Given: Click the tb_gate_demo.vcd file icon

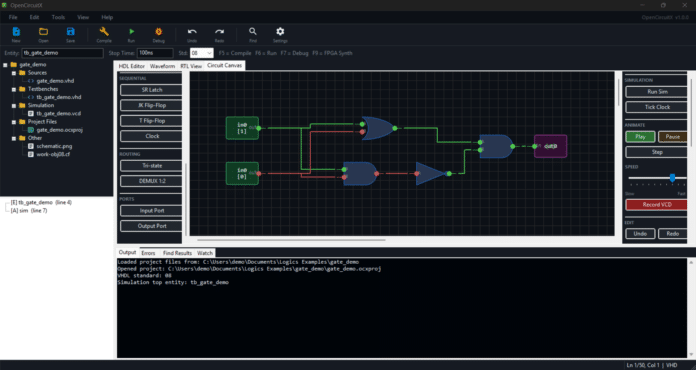Looking at the screenshot, I should click(x=31, y=114).
